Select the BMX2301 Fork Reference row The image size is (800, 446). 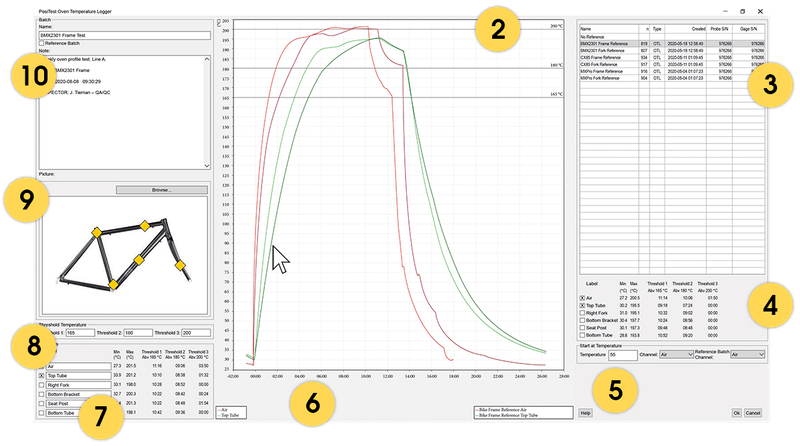click(x=608, y=51)
